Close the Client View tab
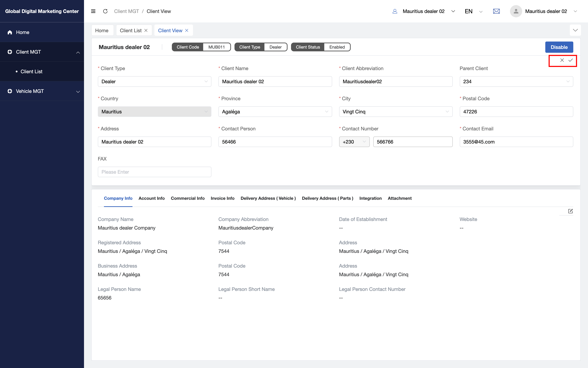This screenshot has width=588, height=368. (x=187, y=30)
